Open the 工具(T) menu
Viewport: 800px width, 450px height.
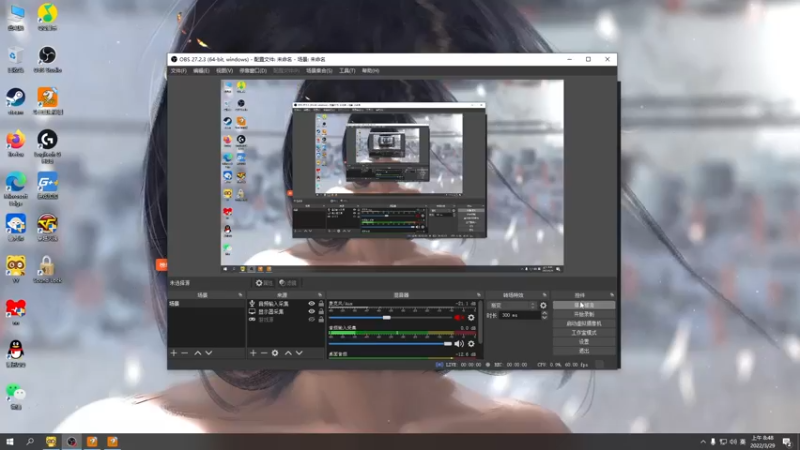pos(347,71)
